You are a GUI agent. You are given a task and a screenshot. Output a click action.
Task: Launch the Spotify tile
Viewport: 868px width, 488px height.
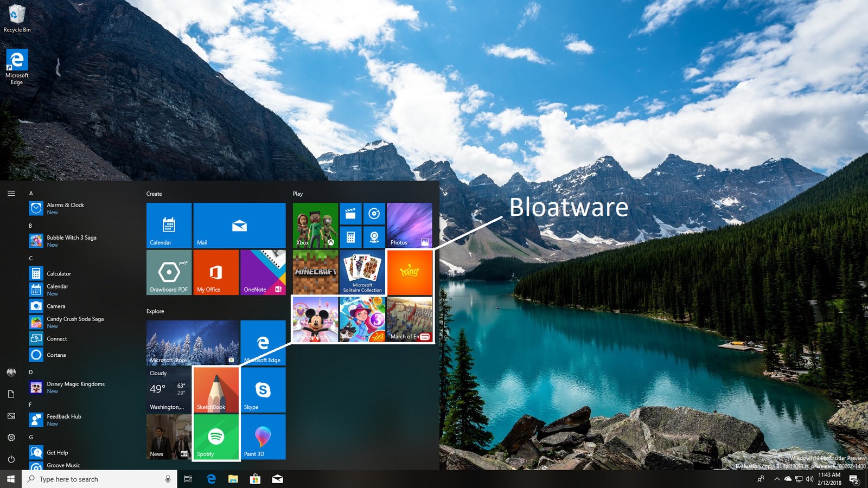click(216, 437)
